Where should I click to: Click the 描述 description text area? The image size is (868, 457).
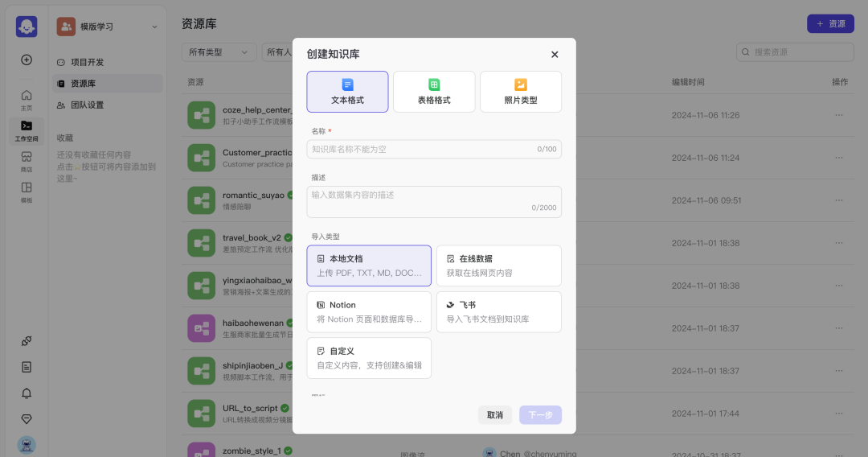pyautogui.click(x=434, y=202)
